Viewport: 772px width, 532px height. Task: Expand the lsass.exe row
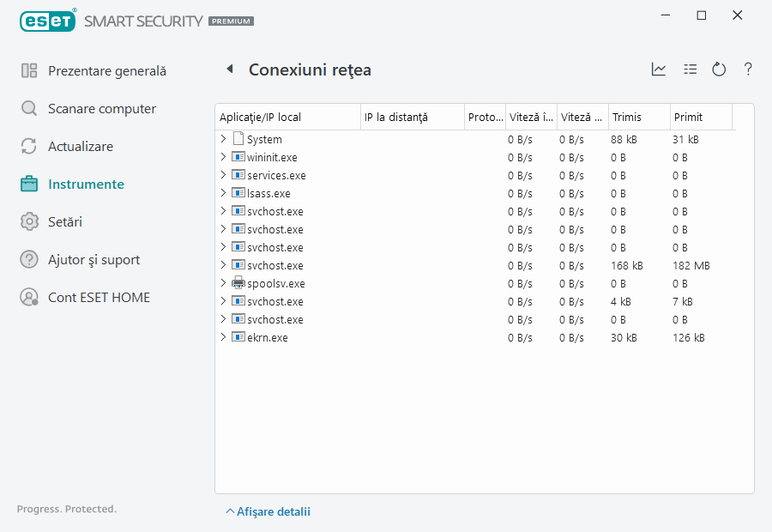pyautogui.click(x=224, y=193)
